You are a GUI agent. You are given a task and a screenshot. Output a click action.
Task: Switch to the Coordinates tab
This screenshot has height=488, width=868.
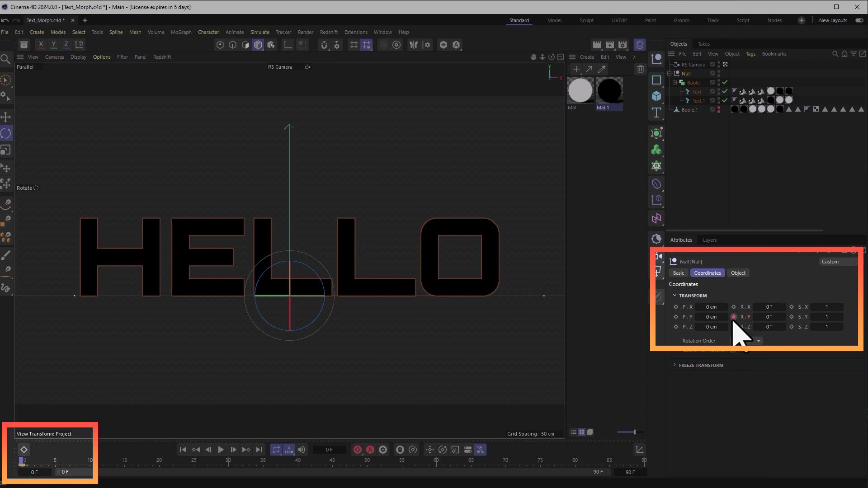707,273
